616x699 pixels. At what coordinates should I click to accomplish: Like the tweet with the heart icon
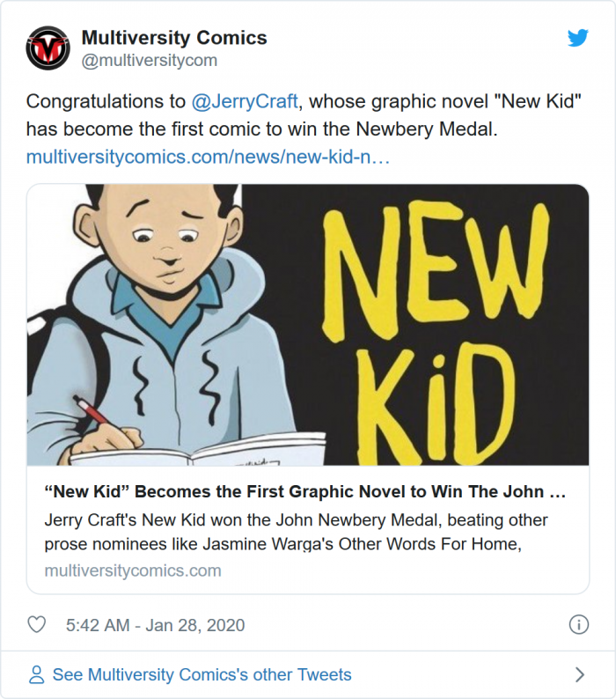coord(37,625)
